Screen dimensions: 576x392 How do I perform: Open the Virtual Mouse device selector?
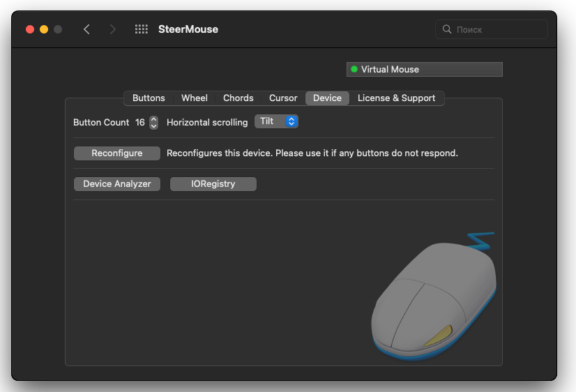point(424,70)
